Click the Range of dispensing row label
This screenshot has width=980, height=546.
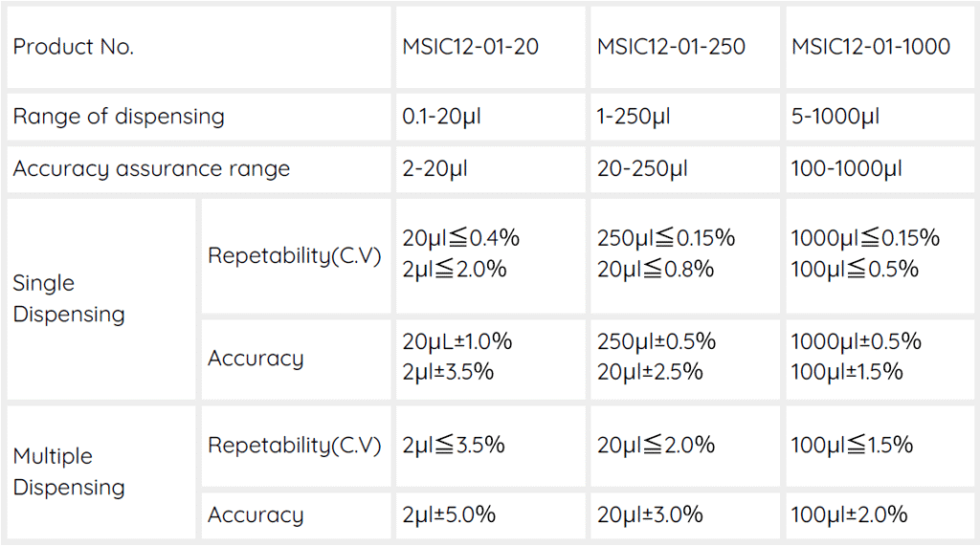pyautogui.click(x=119, y=117)
